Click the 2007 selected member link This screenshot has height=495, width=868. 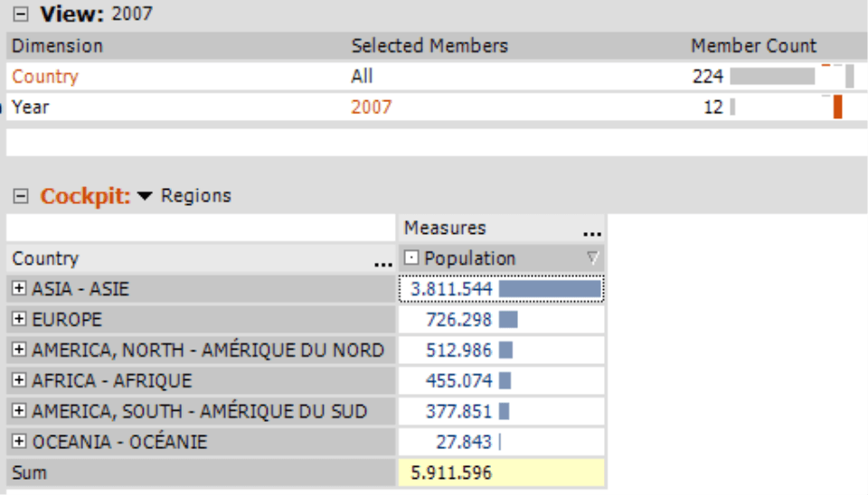click(x=371, y=107)
